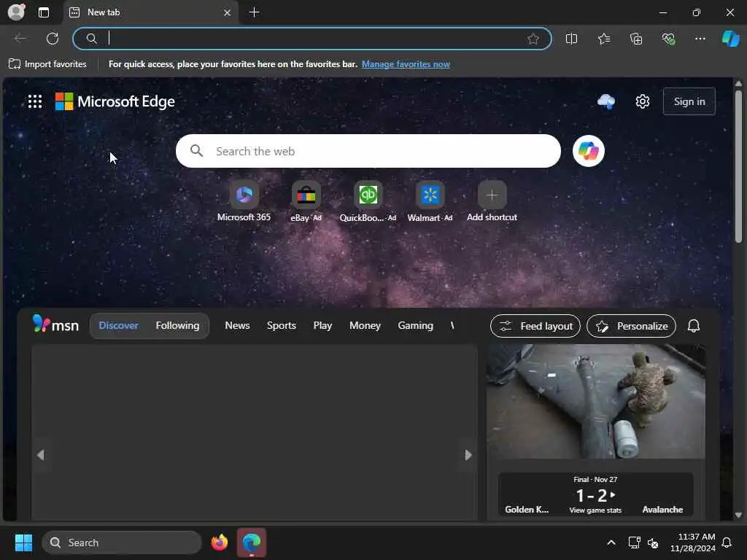
Task: Open Copilot next to search box
Action: [589, 151]
